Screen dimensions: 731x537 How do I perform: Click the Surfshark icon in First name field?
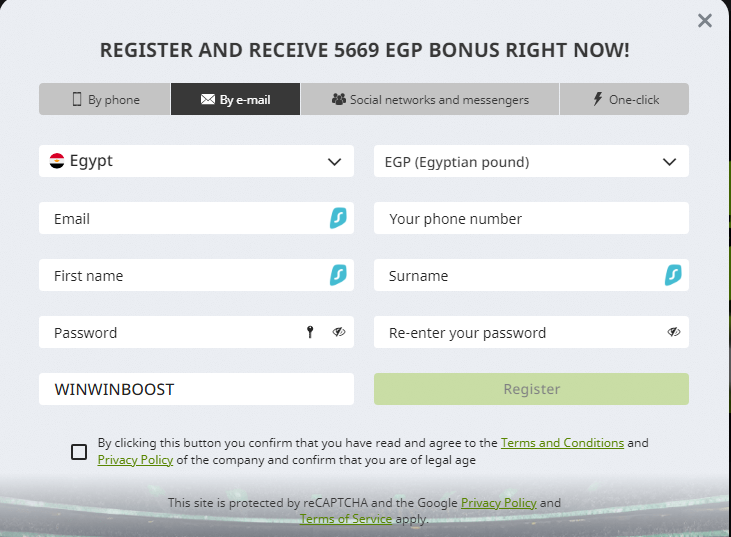tap(338, 275)
